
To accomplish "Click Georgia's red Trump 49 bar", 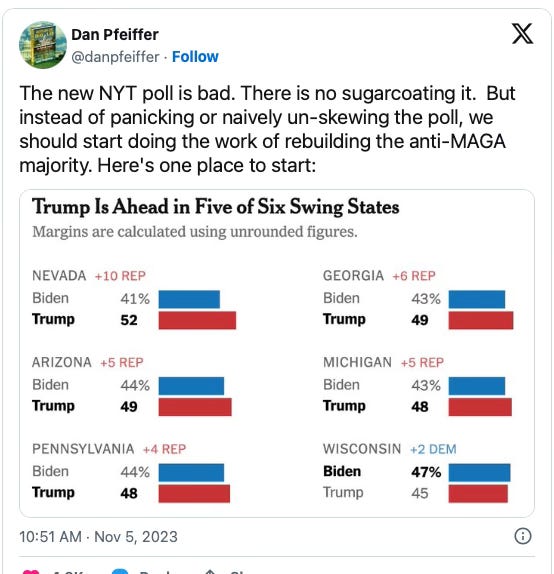I will pyautogui.click(x=481, y=320).
